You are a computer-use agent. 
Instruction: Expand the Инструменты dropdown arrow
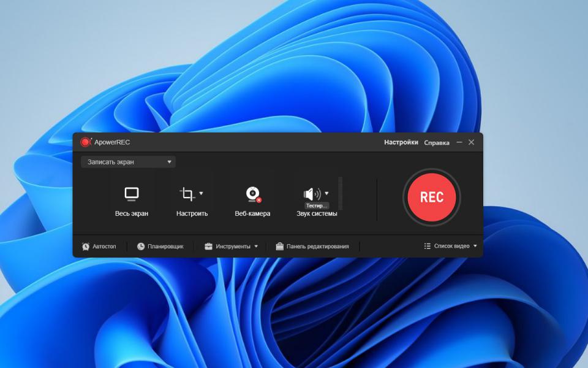(256, 247)
